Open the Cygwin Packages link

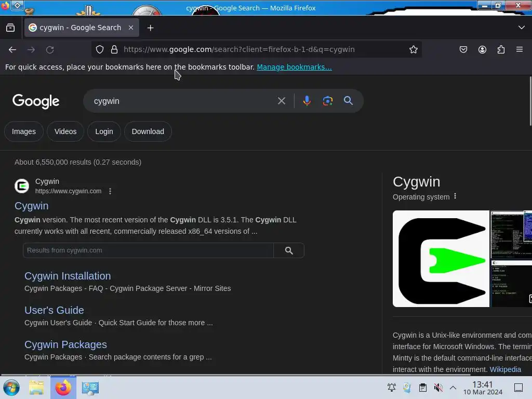(65, 344)
